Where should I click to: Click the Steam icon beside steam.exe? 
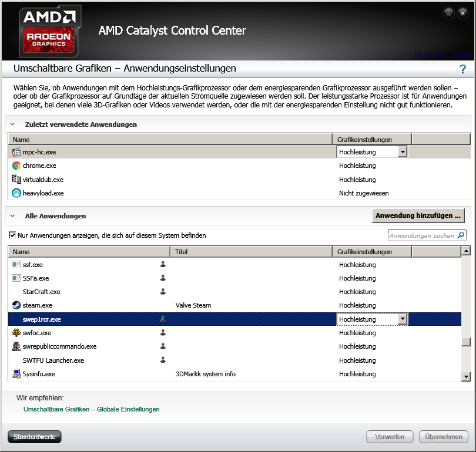pos(16,305)
